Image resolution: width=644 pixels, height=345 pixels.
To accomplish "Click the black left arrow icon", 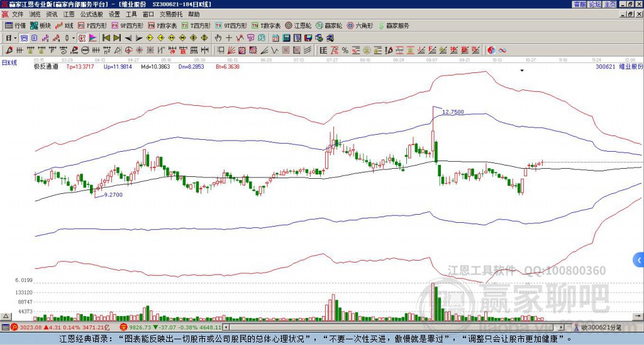I will point(128,38).
